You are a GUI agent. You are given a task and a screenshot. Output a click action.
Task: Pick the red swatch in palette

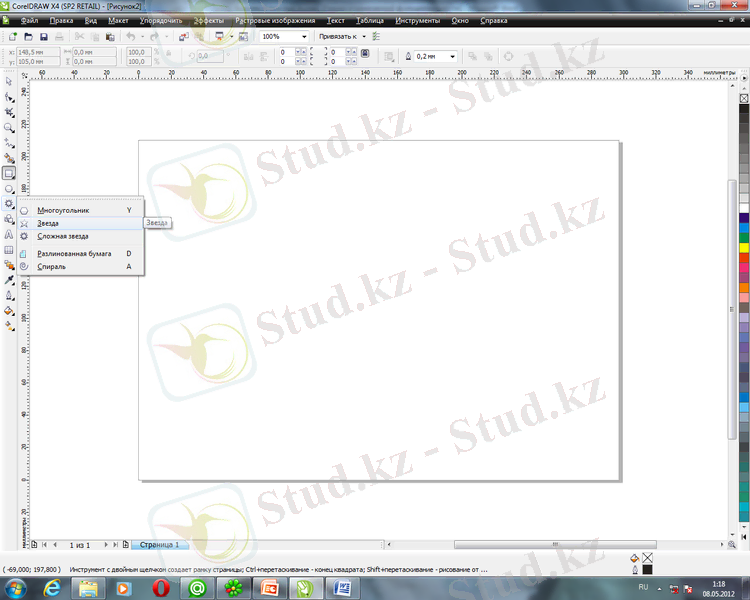(x=744, y=257)
